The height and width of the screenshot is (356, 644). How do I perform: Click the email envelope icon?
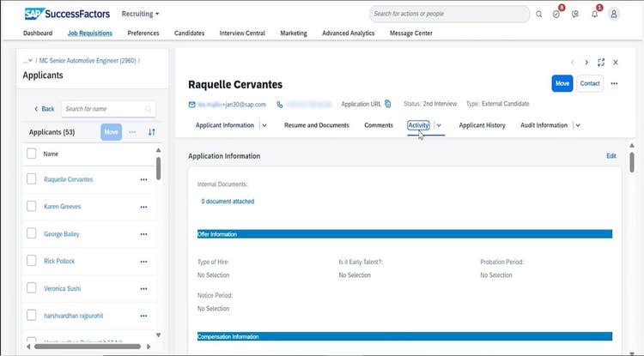coord(191,105)
